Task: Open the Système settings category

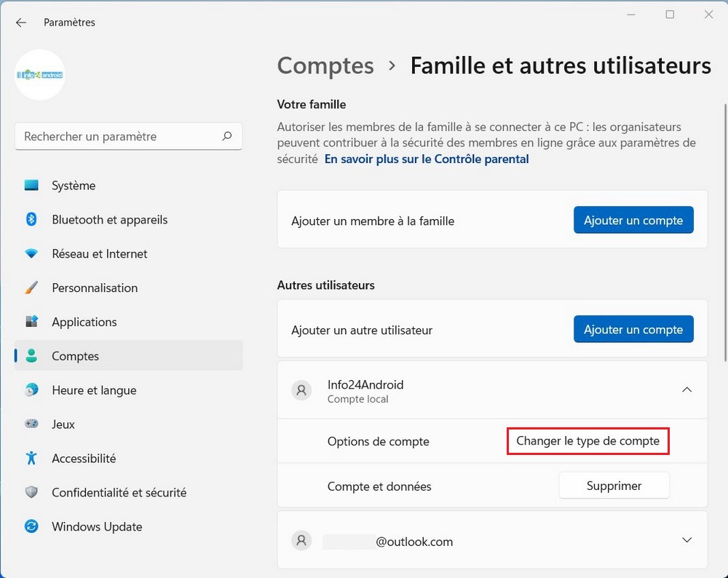Action: pos(129,185)
